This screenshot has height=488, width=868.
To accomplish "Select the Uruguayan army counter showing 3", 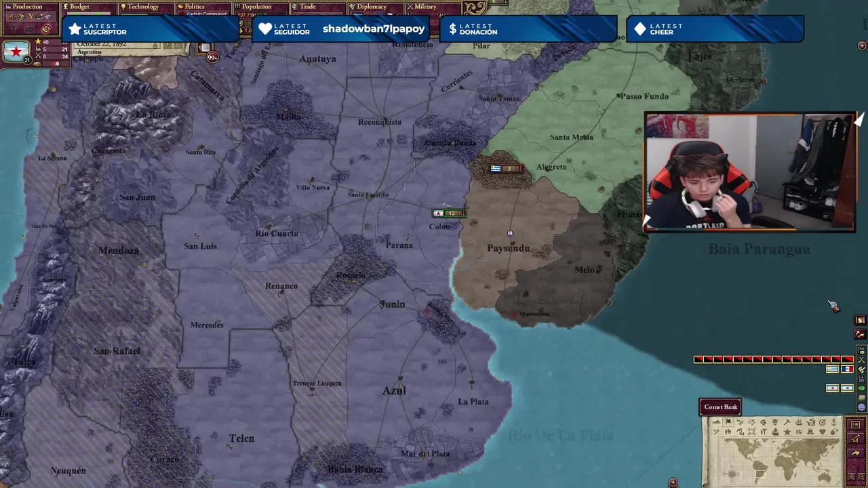I will [x=507, y=168].
